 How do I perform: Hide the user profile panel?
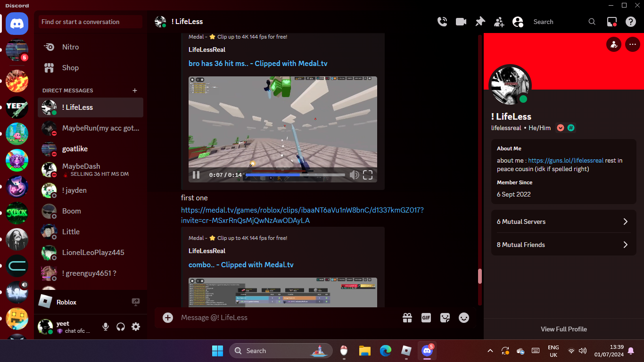pyautogui.click(x=518, y=22)
